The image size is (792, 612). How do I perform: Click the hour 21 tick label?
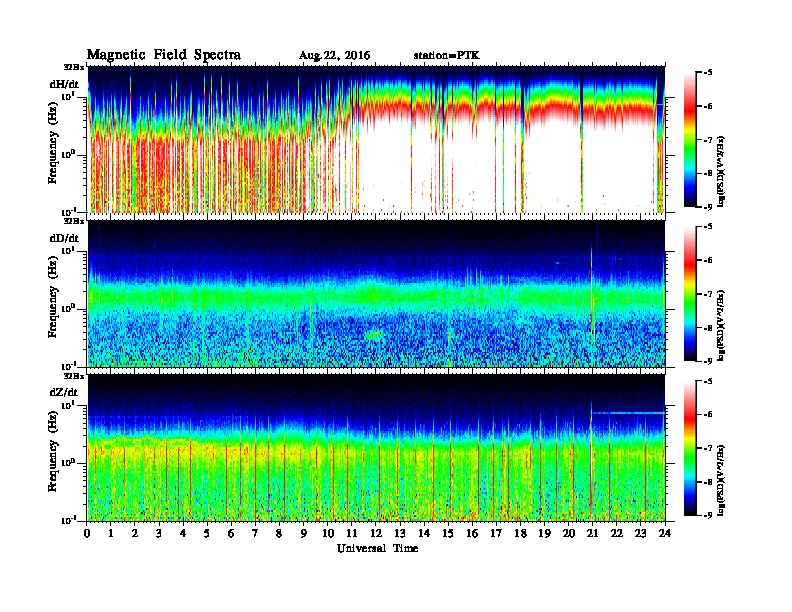click(592, 534)
